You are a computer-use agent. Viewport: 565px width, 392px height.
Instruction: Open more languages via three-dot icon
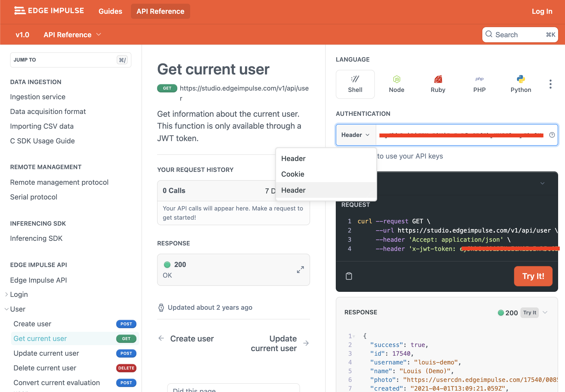(x=551, y=84)
